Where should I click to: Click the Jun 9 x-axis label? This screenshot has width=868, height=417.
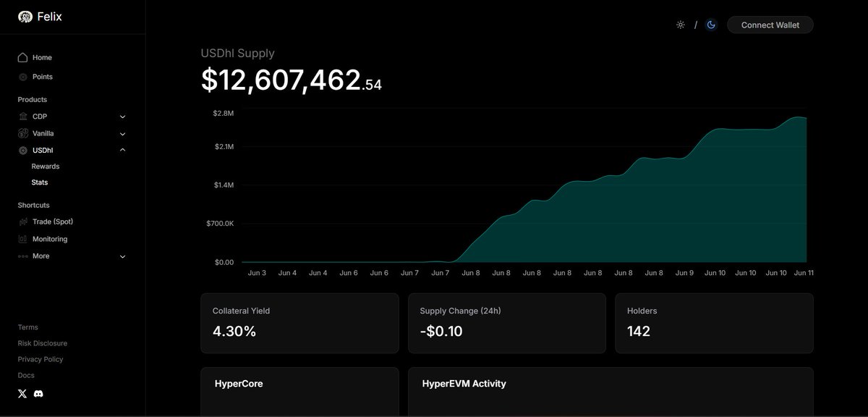point(684,273)
